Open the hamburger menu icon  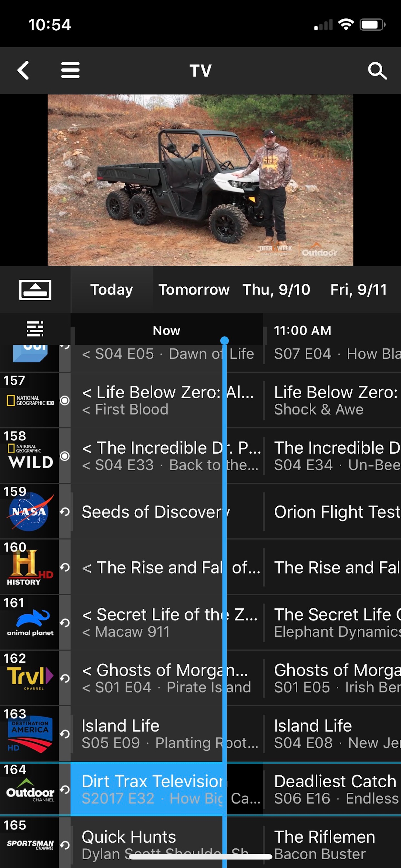coord(70,70)
